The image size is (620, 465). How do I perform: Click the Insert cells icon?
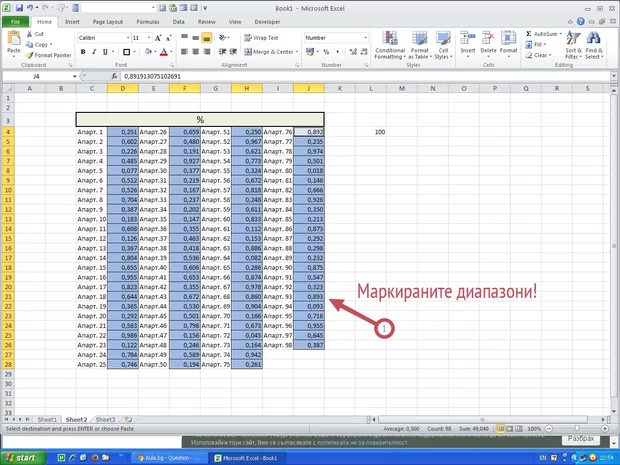[x=468, y=38]
